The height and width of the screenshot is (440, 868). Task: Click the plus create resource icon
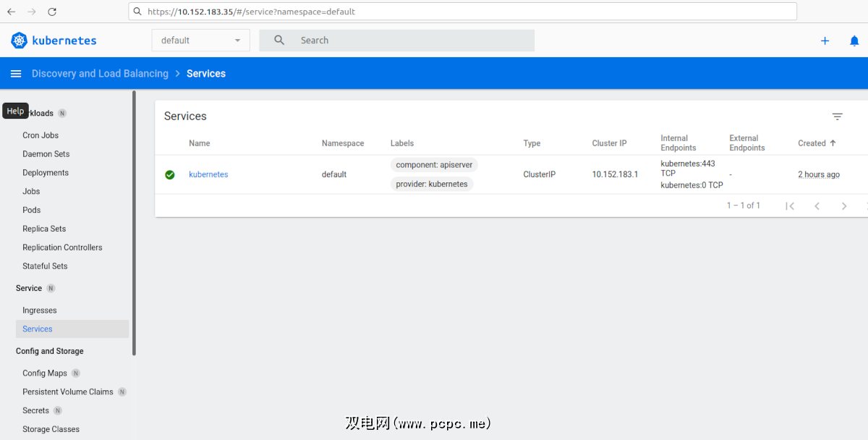point(825,41)
